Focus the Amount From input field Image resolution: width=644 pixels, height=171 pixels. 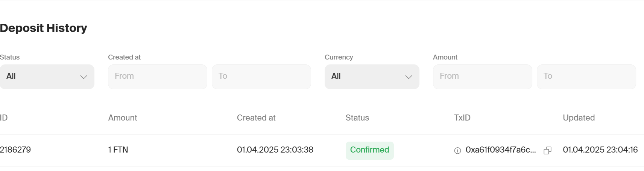(x=483, y=77)
